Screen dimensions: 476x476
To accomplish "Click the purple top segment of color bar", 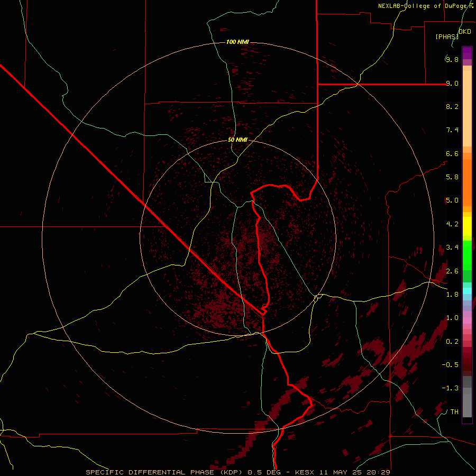I will coord(467,53).
